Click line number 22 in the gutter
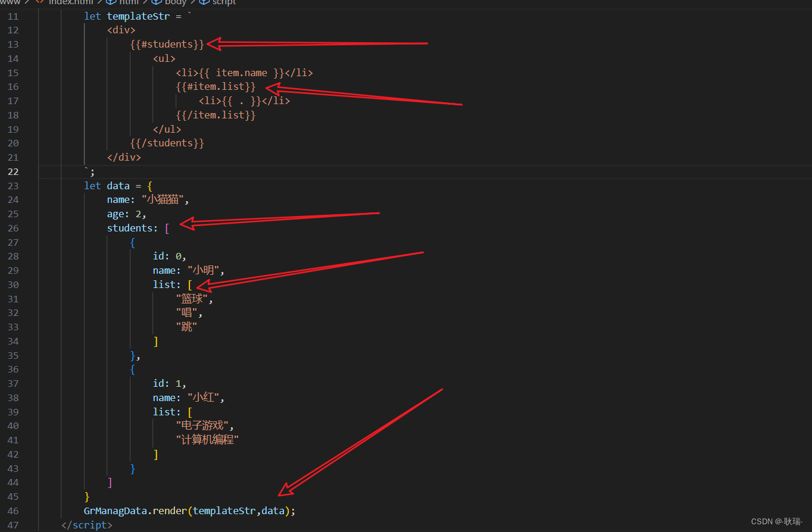 [13, 171]
